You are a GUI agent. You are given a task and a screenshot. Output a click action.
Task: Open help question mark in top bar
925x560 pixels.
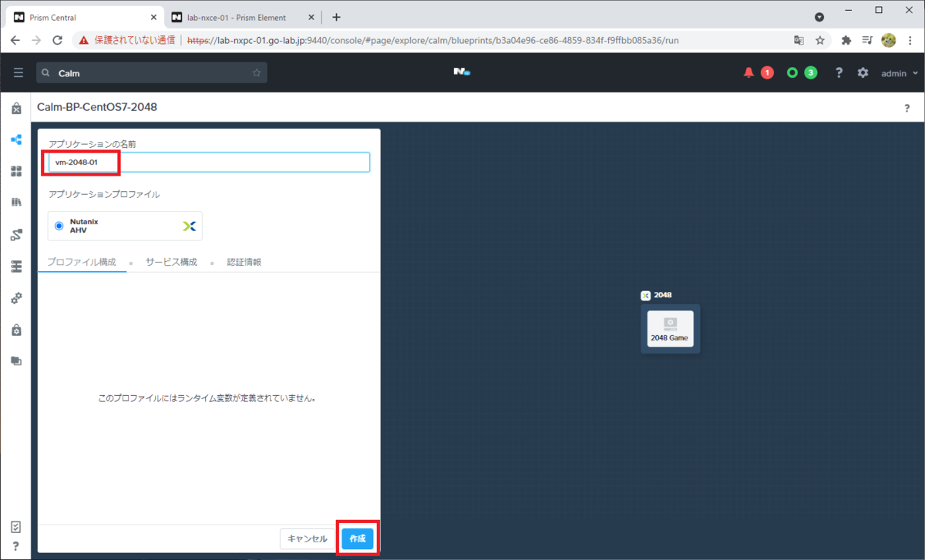[839, 72]
